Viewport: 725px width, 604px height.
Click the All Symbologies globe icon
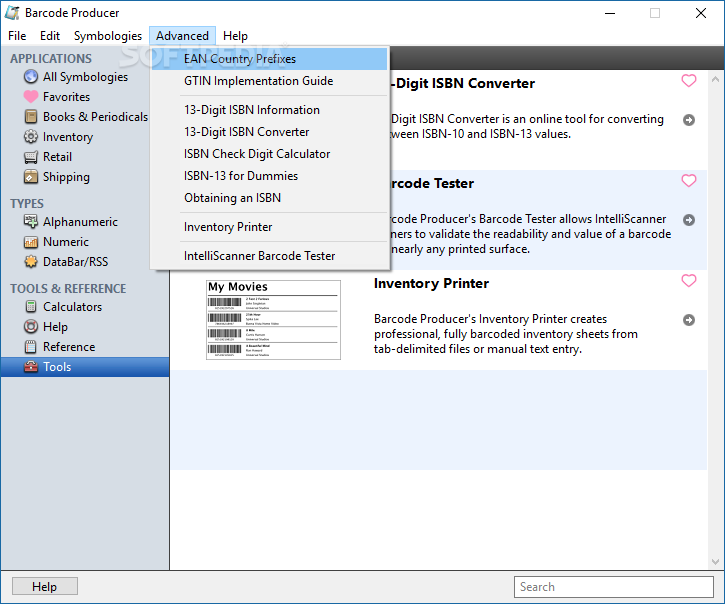click(x=31, y=77)
